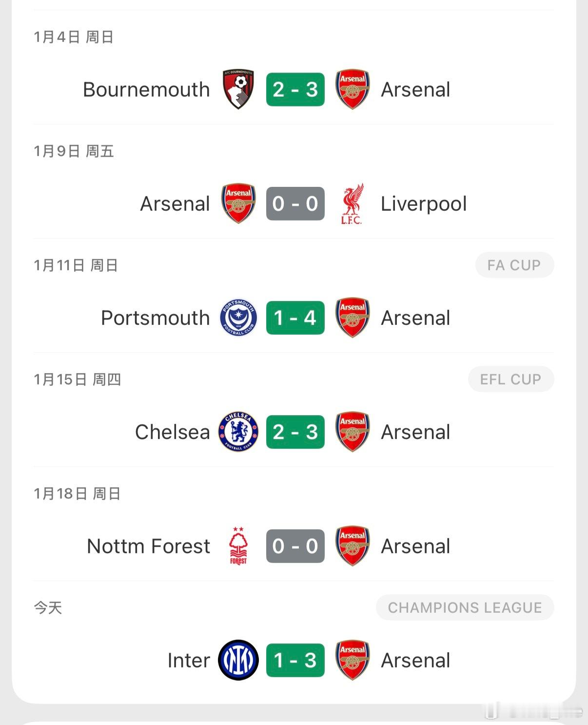Tap the Liverpool L.F.C. crest
The width and height of the screenshot is (588, 725).
[x=352, y=204]
